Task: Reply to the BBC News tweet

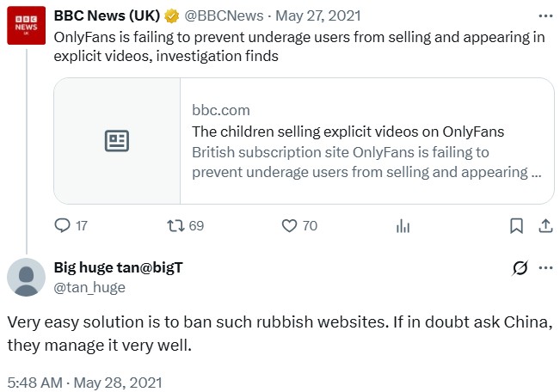Action: [62, 226]
